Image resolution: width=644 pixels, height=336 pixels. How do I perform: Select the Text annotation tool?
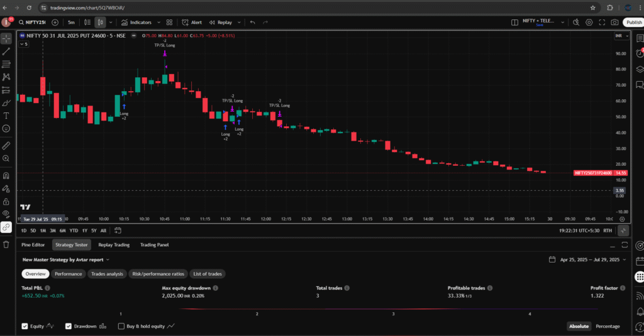[x=6, y=116]
